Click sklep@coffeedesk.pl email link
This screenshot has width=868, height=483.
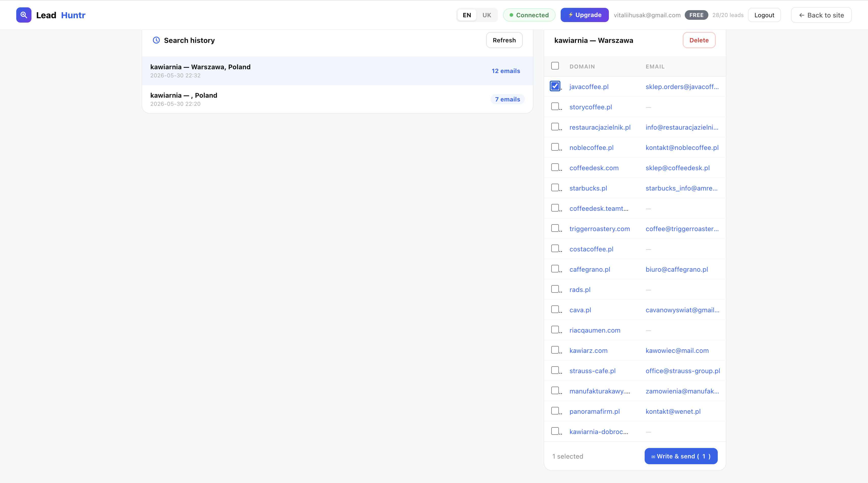coord(678,168)
